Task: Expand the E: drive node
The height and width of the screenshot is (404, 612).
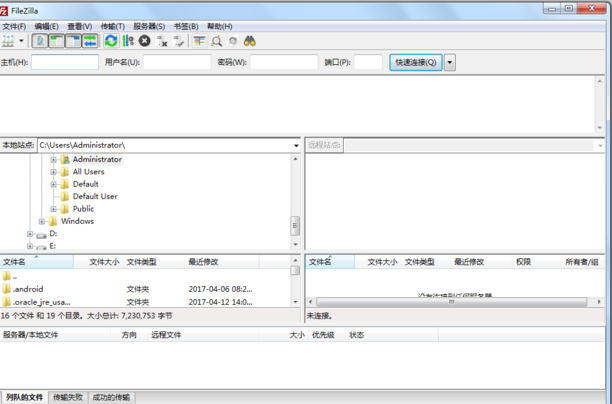Action: click(30, 246)
